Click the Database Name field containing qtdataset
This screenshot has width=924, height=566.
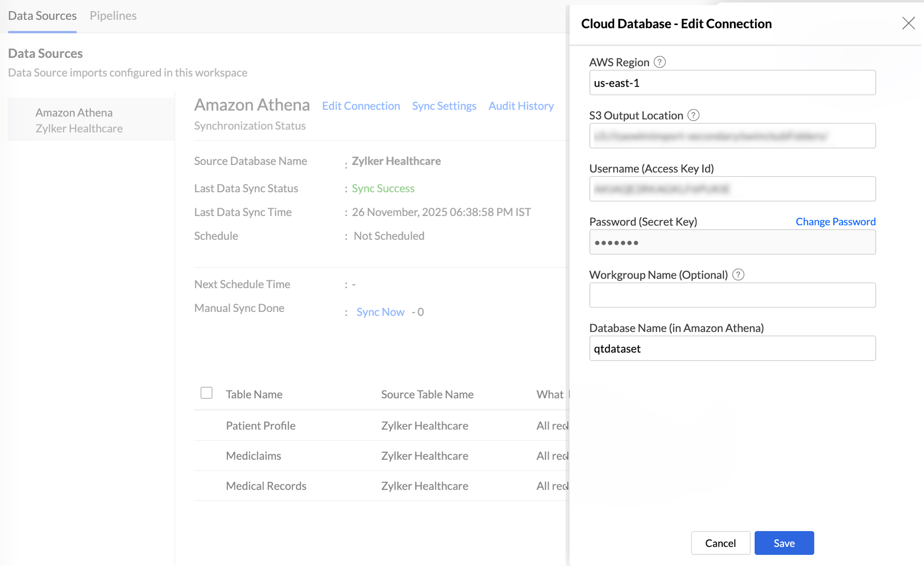tap(732, 349)
